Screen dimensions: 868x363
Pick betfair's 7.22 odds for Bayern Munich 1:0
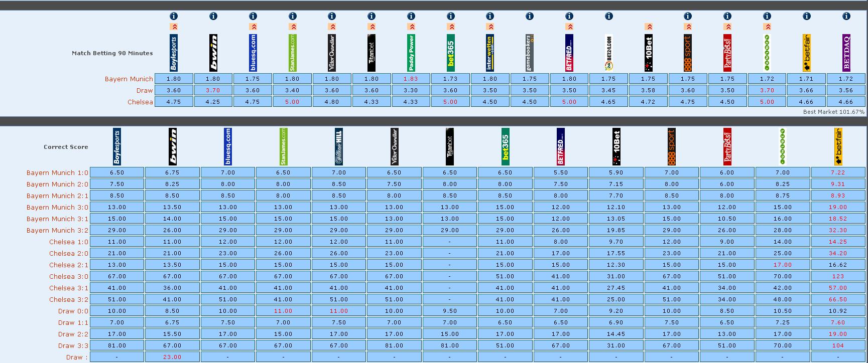pos(838,172)
